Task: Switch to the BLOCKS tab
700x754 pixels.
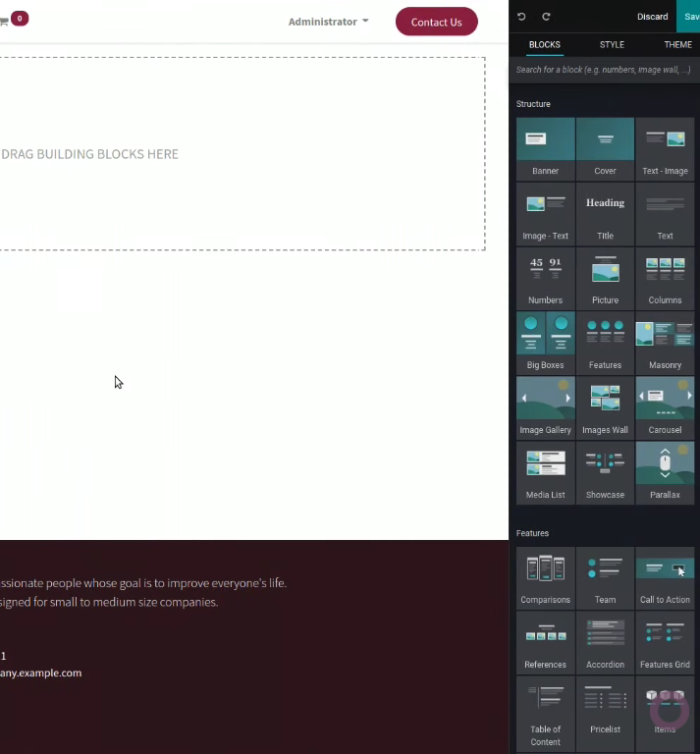Action: tap(544, 45)
